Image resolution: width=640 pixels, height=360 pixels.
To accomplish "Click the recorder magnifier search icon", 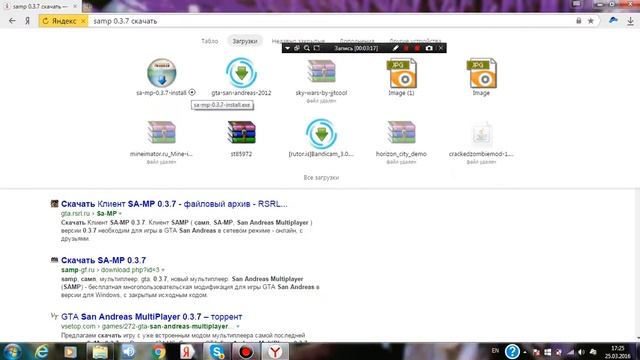I will point(307,48).
